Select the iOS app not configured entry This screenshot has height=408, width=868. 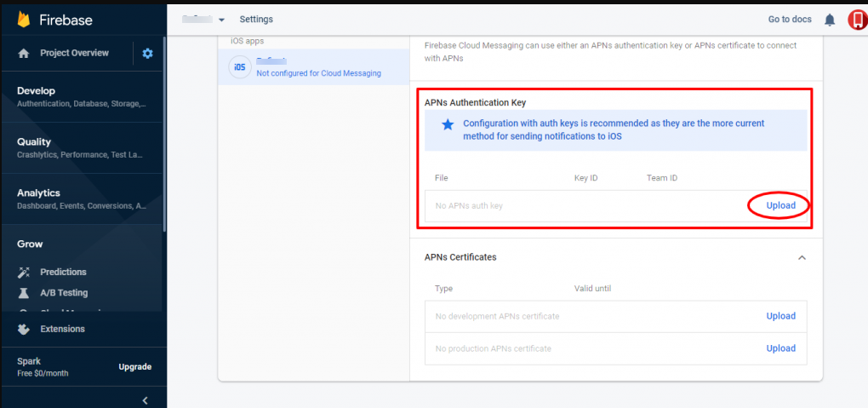coord(314,67)
